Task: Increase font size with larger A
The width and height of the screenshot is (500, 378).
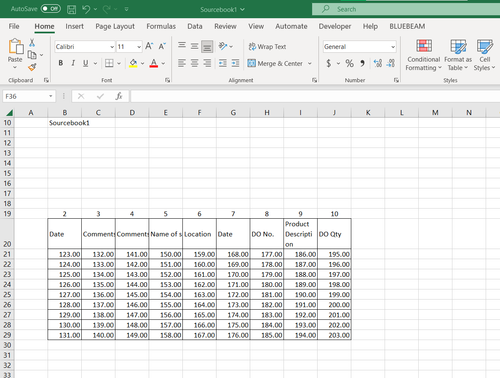Action: tap(149, 46)
